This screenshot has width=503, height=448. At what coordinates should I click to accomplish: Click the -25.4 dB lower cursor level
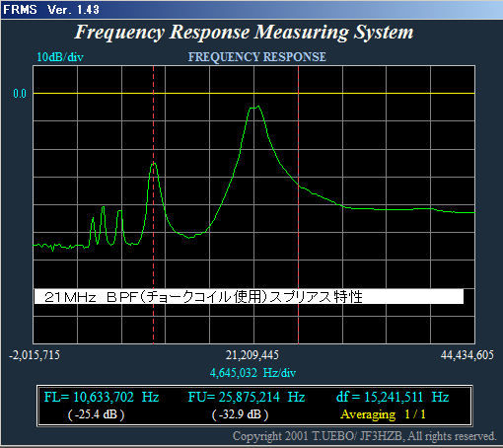[x=96, y=414]
